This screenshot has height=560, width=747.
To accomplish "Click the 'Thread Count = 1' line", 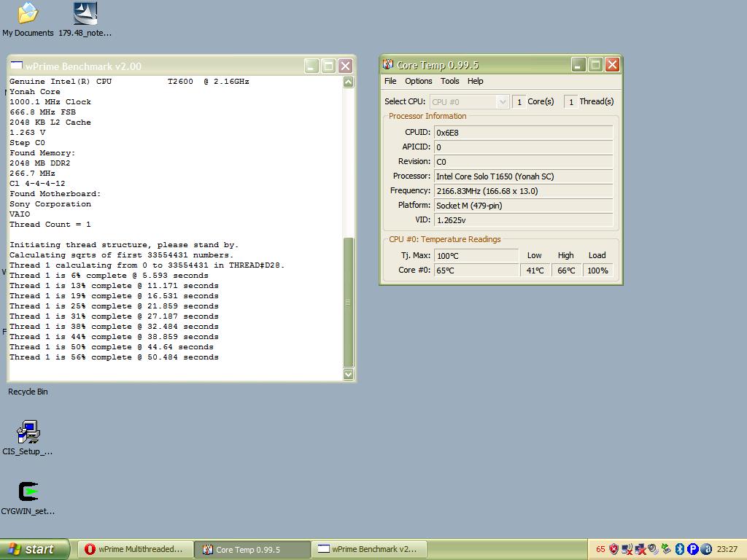I will coord(50,225).
